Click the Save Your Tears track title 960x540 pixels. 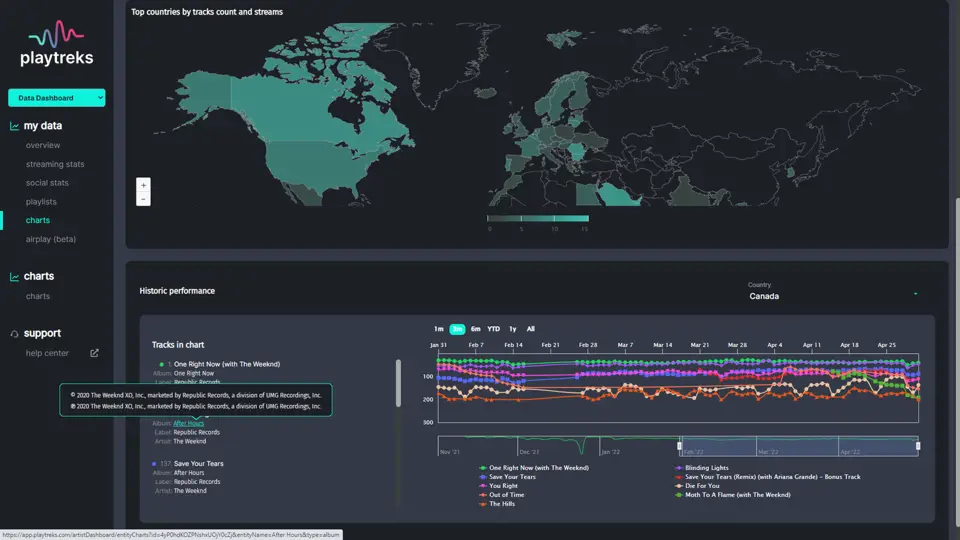tap(198, 463)
